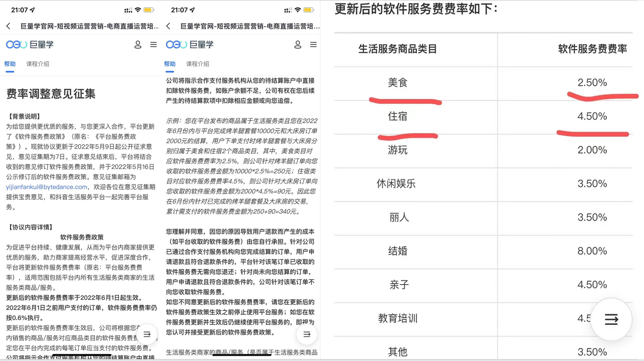Open user profile icon in middle screen
The width and height of the screenshot is (644, 361).
pyautogui.click(x=298, y=44)
